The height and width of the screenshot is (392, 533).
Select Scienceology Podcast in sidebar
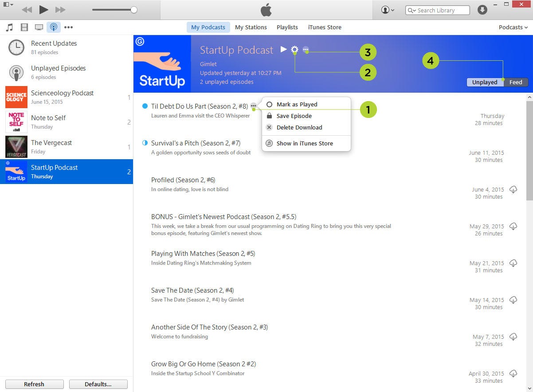[67, 97]
